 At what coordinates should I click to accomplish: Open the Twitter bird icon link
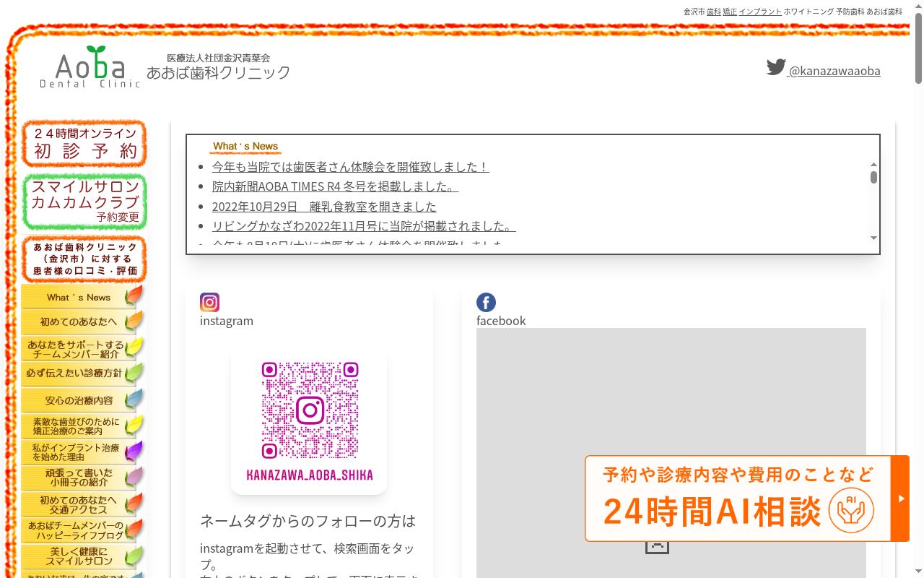(776, 67)
